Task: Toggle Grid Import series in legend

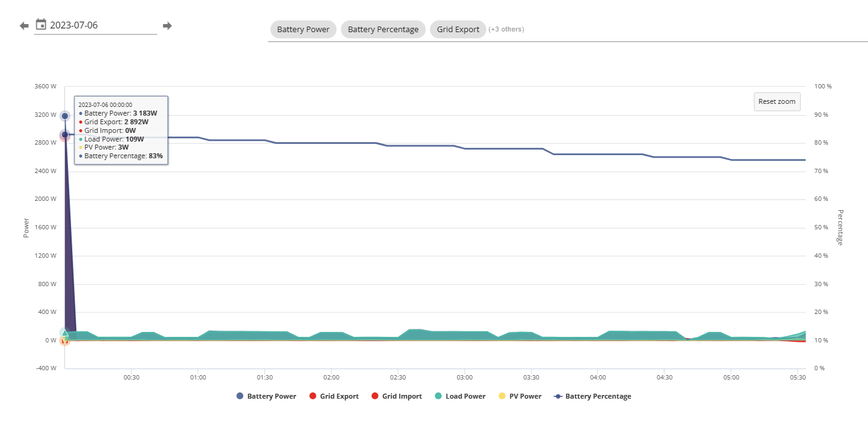Action: click(397, 396)
